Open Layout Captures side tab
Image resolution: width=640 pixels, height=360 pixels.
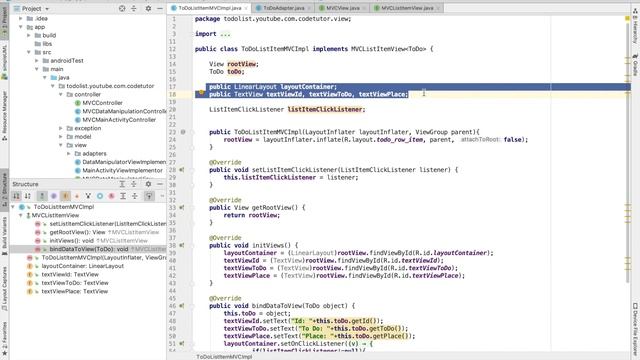click(x=4, y=289)
